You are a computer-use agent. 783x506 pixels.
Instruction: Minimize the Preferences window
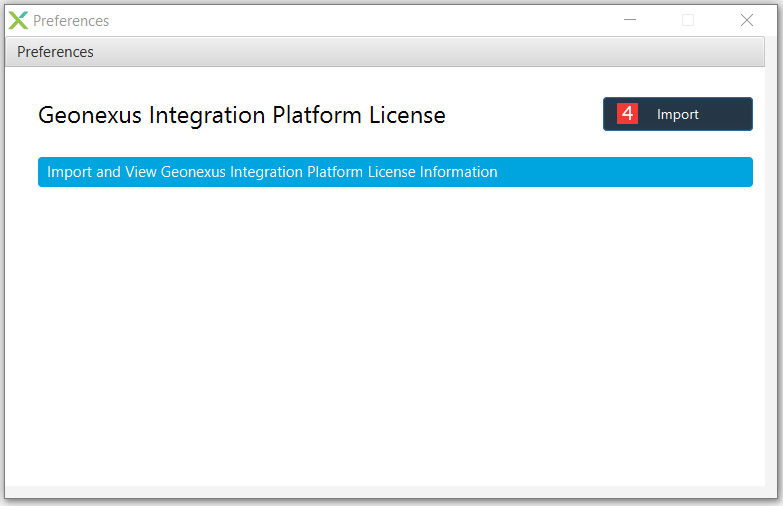pyautogui.click(x=630, y=20)
